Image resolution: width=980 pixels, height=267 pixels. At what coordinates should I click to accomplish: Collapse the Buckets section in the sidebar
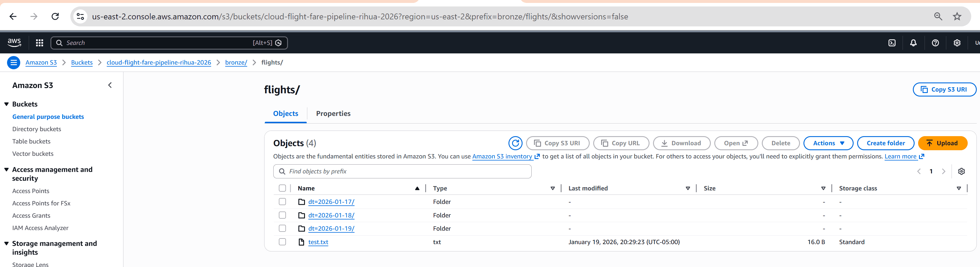6,104
